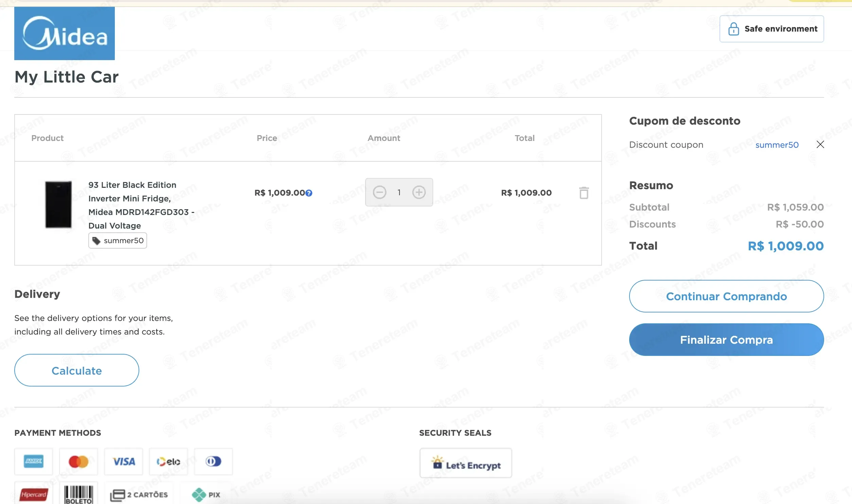
Task: Click the Safe environment lock icon
Action: click(x=733, y=29)
